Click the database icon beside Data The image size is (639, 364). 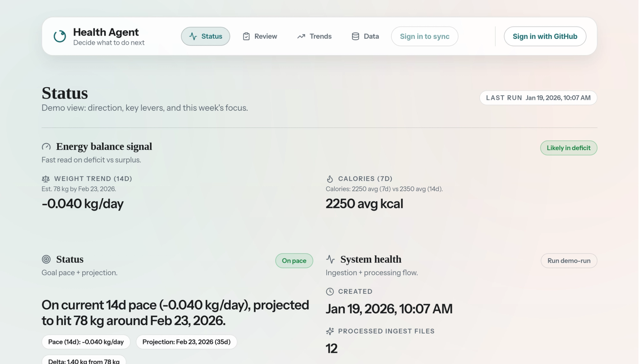pos(355,36)
